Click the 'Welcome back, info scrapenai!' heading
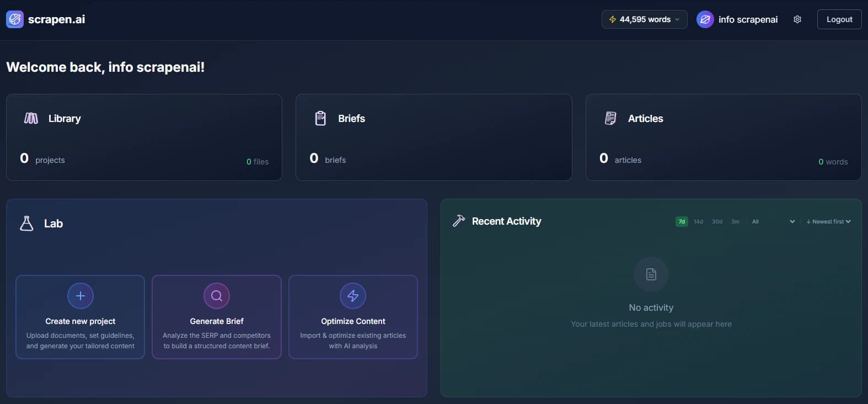The image size is (868, 404). (105, 67)
